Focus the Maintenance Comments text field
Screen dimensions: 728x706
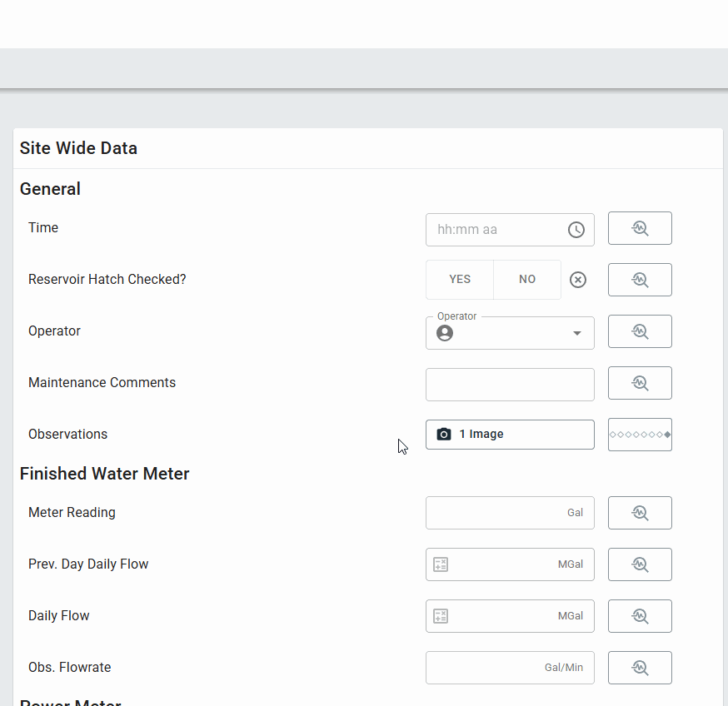point(510,385)
